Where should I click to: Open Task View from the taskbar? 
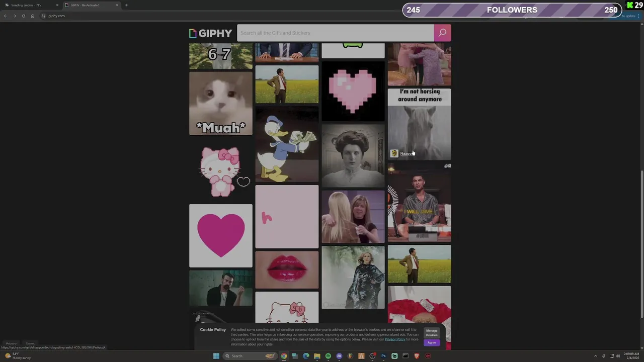click(x=295, y=356)
